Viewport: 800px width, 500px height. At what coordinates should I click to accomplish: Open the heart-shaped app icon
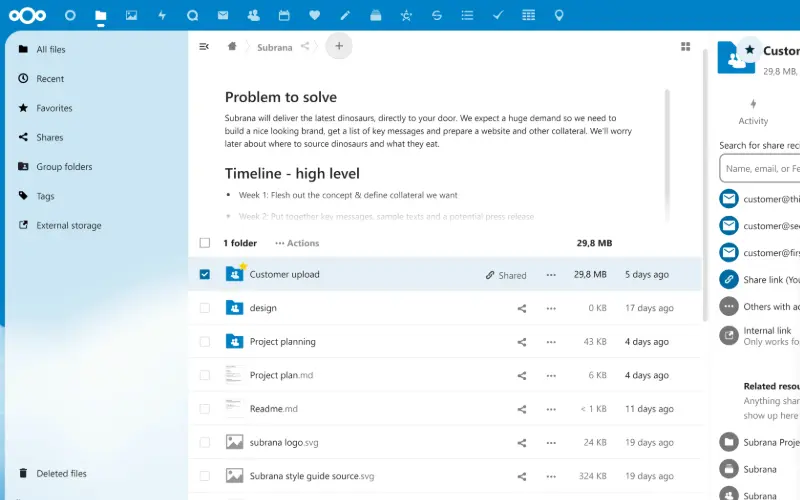[315, 15]
